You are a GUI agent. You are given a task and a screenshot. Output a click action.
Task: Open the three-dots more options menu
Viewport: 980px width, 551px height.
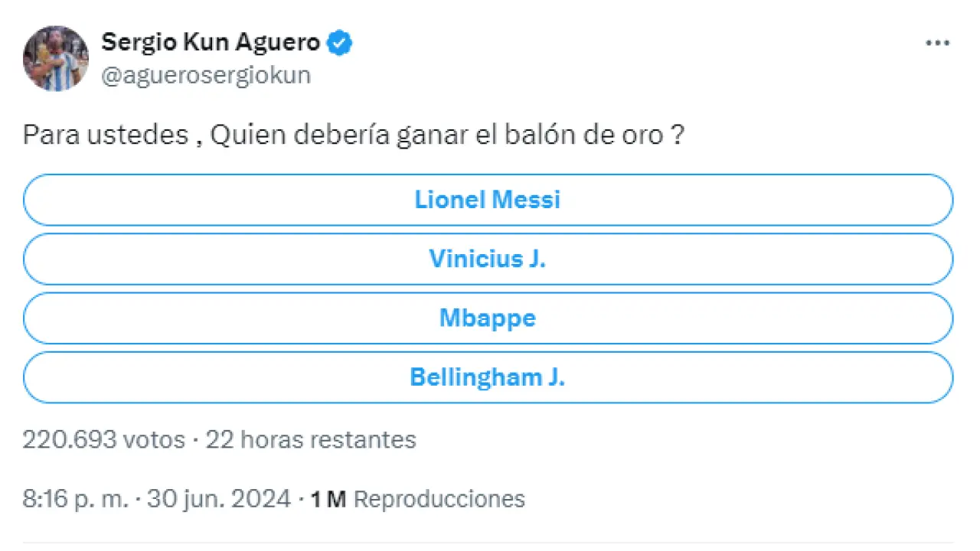[x=937, y=44]
